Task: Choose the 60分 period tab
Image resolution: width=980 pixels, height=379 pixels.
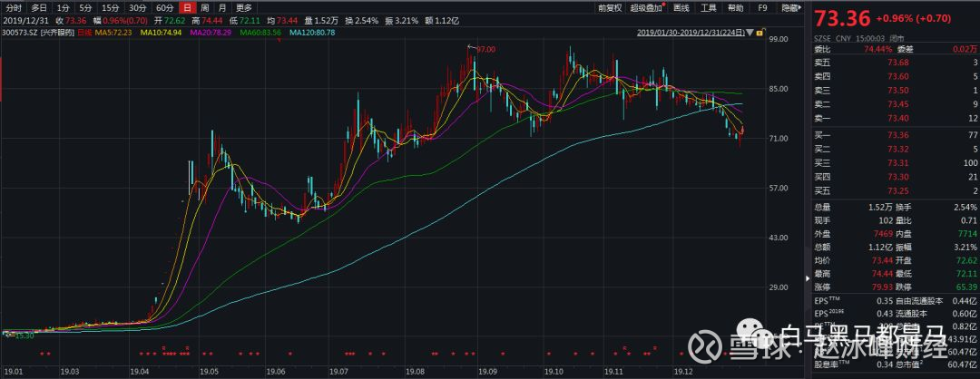Action: [x=164, y=8]
